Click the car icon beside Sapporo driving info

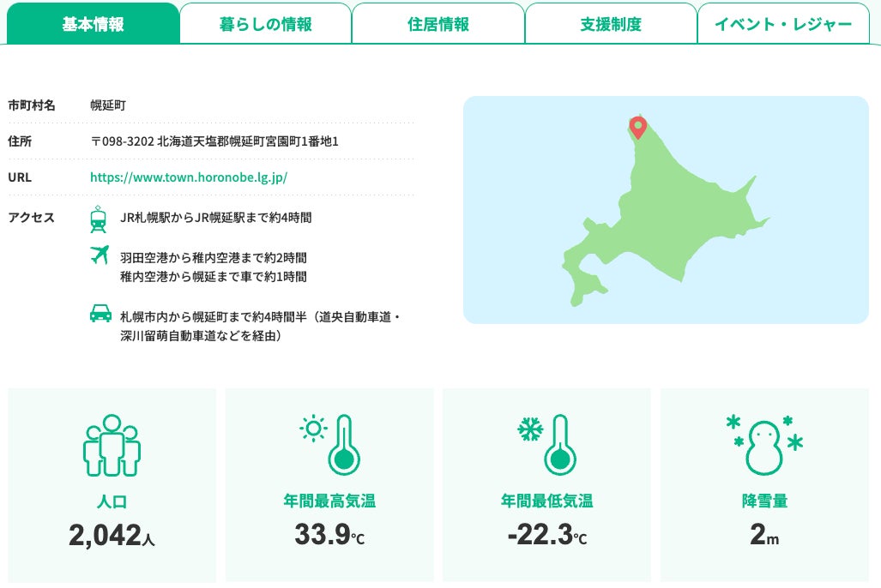100,314
